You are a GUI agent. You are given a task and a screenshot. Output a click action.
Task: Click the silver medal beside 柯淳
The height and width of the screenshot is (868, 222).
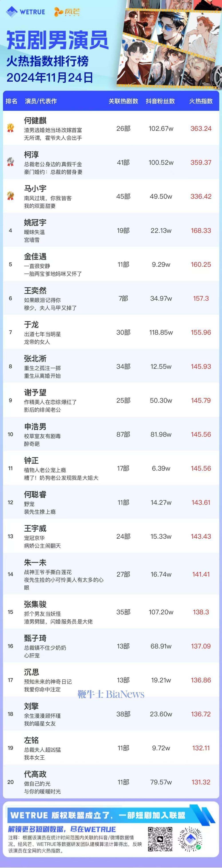10,162
